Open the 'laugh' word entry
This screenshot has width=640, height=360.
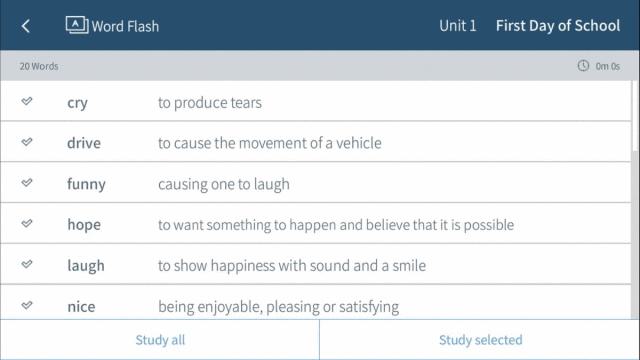[316, 264]
